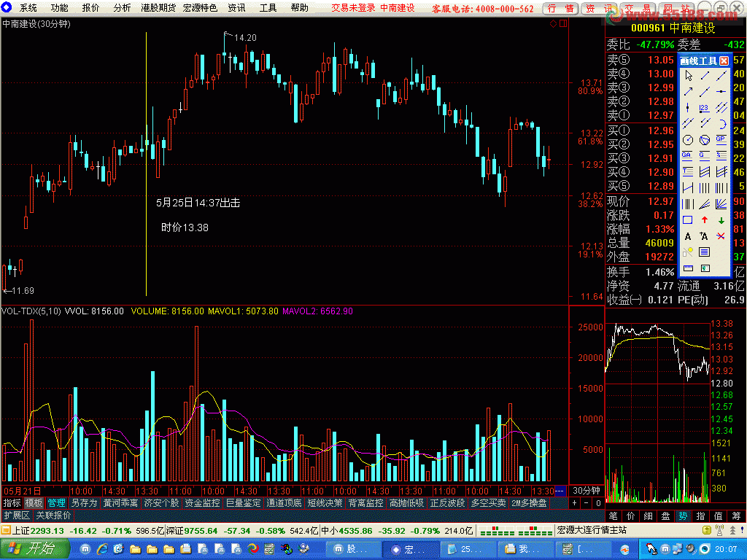
Task: Click the taskbar clock showing 20:07
Action: coord(726,550)
